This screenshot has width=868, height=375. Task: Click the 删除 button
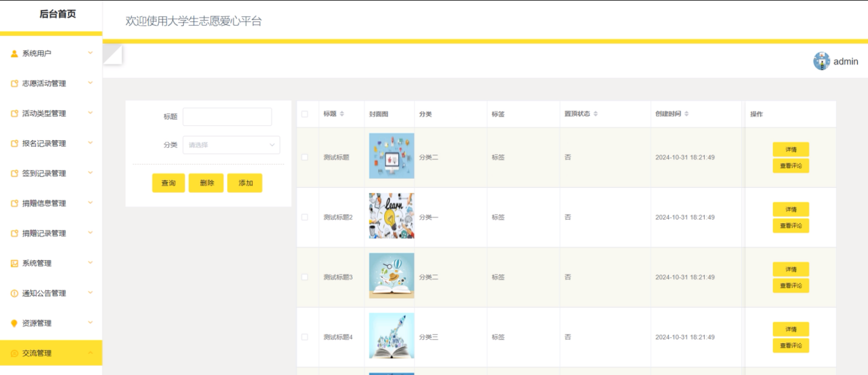coord(206,183)
